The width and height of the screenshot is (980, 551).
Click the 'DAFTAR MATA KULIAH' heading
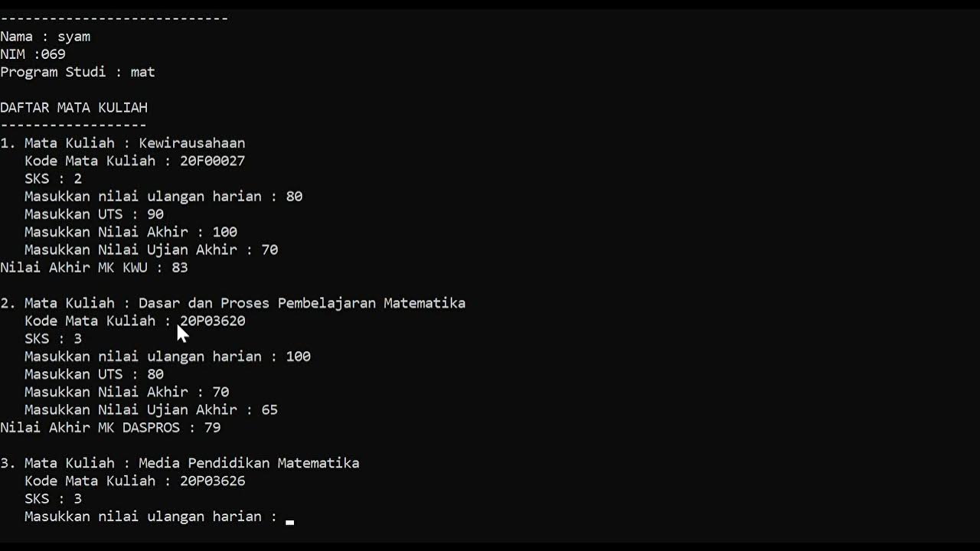point(73,108)
